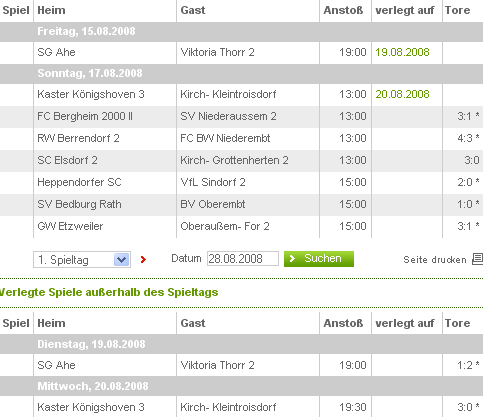Click the Heim column header in top table

click(x=51, y=10)
